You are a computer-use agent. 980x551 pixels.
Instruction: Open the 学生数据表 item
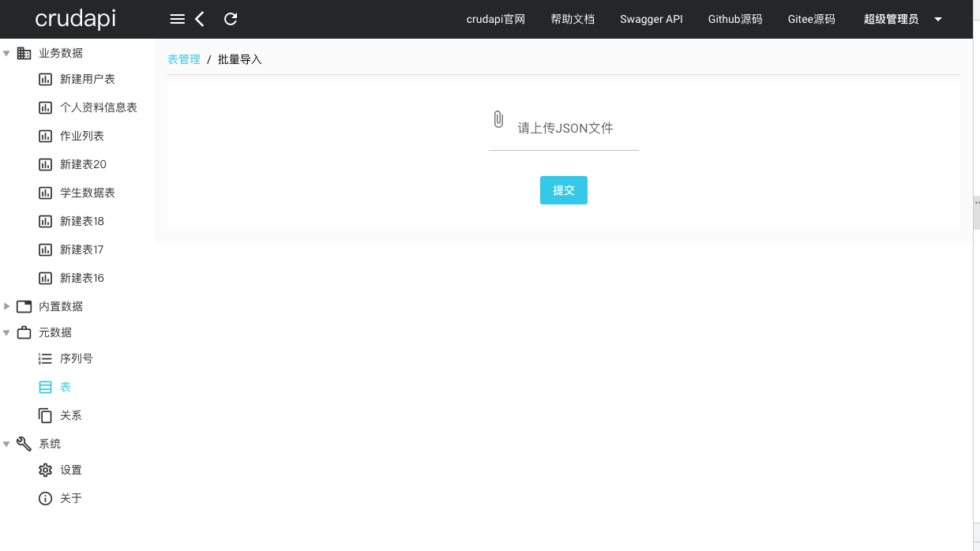pyautogui.click(x=88, y=193)
